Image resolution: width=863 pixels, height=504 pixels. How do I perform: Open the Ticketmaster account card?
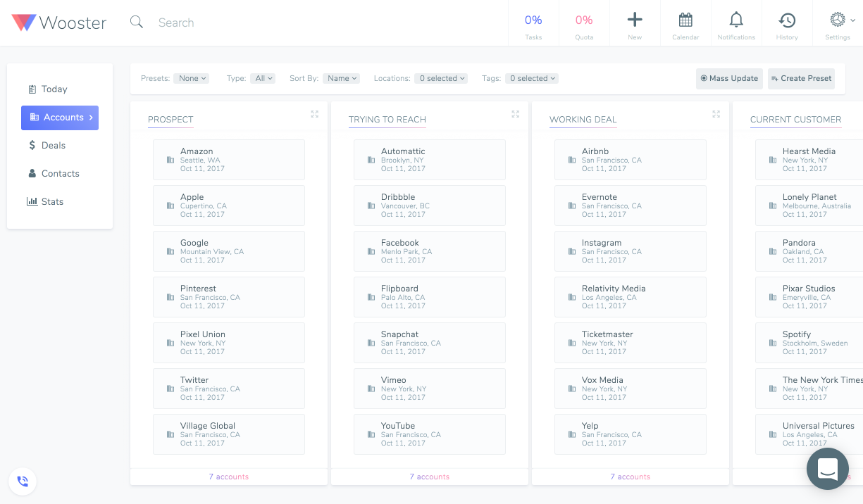[631, 343]
